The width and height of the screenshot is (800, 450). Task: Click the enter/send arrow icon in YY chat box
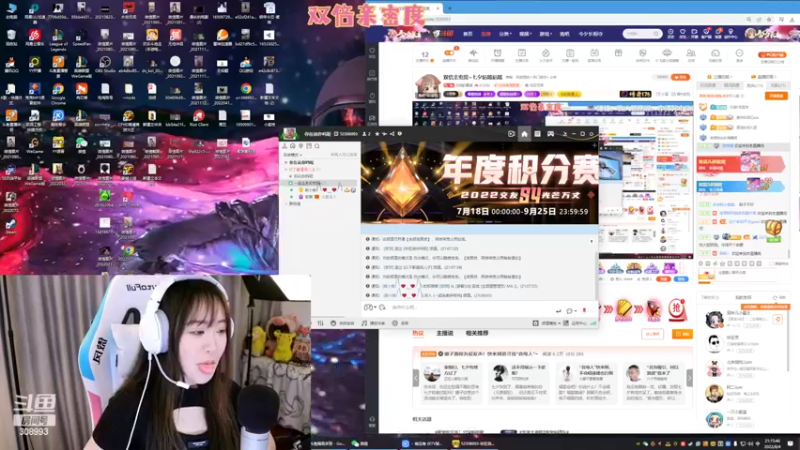[558, 310]
